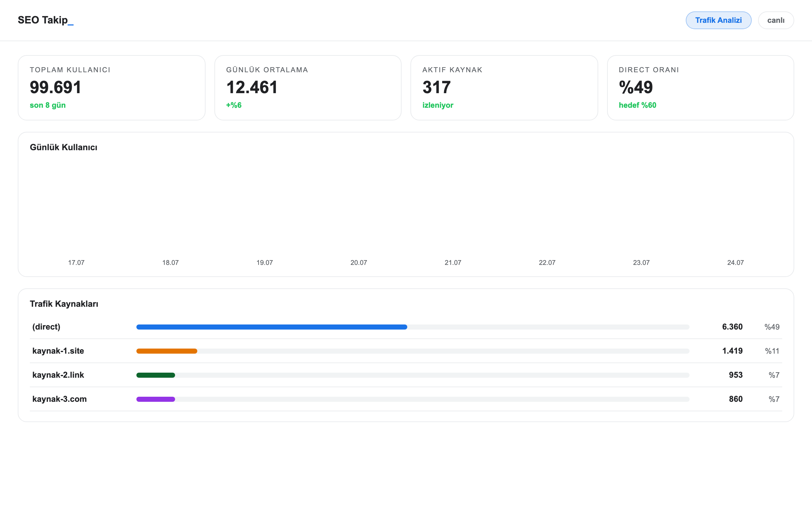Click the purple kaynak-3.com bar
Viewport: 812px width, 507px height.
(x=155, y=399)
